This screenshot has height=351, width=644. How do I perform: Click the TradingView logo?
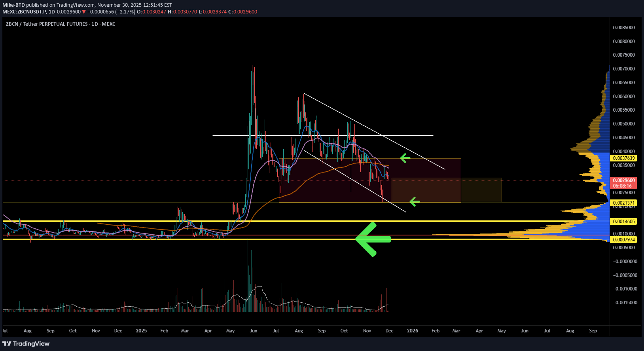[26, 343]
